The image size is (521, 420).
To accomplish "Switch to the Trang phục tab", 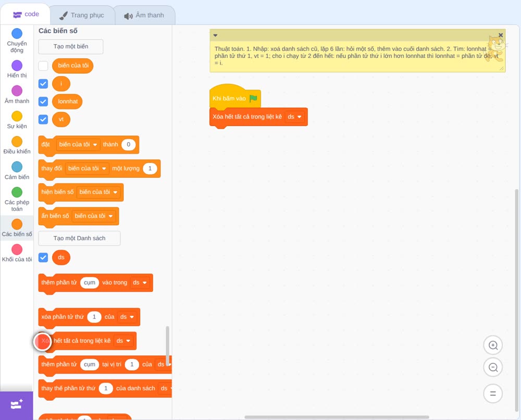I will point(81,15).
